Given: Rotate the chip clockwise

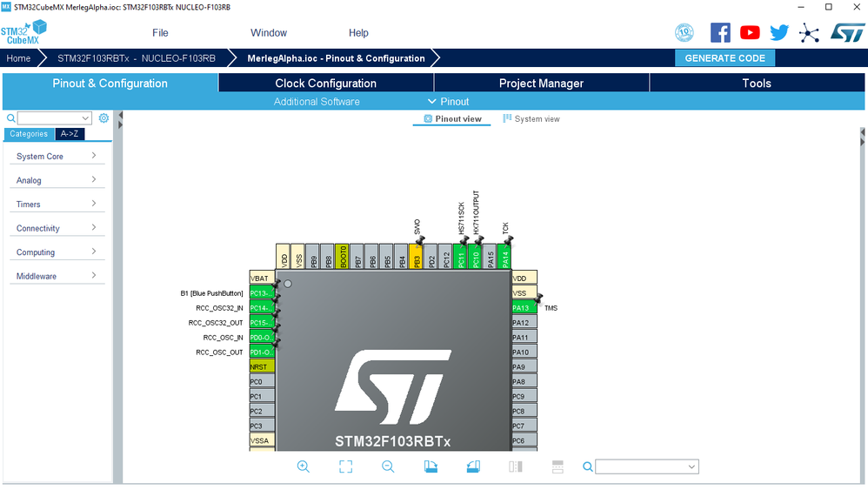Looking at the screenshot, I should (431, 467).
